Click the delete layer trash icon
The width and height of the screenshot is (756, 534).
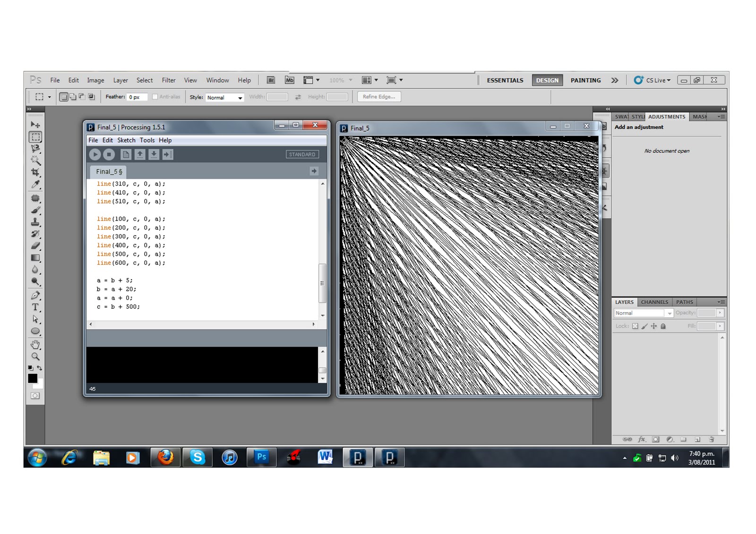(x=712, y=439)
